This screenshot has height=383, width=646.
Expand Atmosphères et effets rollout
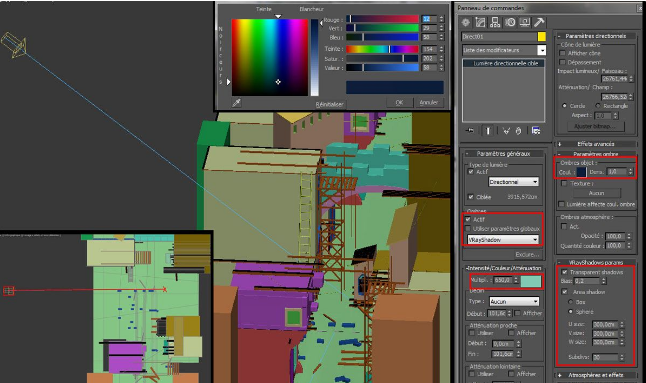pos(595,375)
